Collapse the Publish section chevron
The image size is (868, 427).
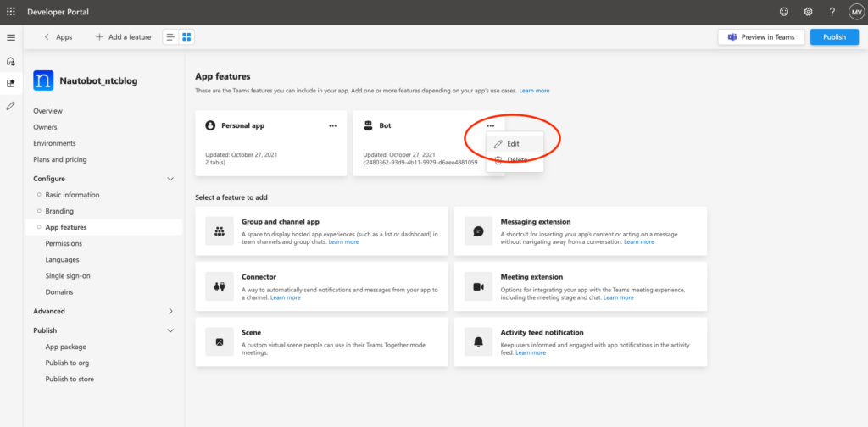tap(170, 330)
